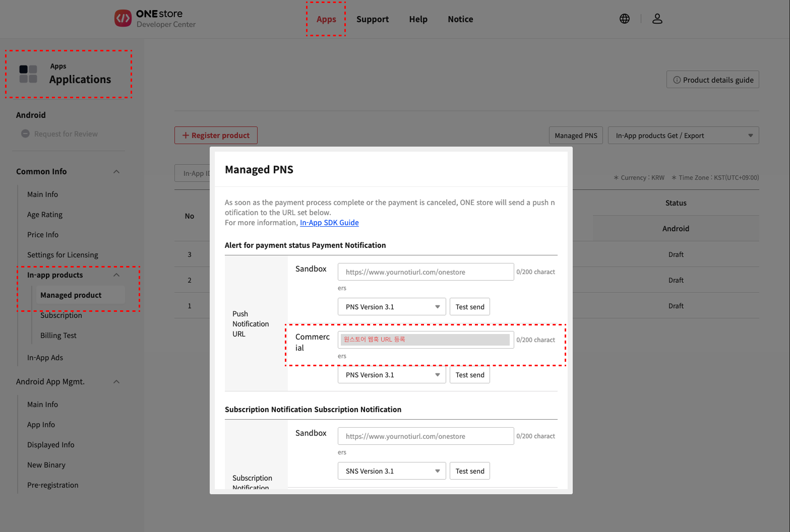Open the SNS Version 3.1 dropdown

[x=391, y=471]
